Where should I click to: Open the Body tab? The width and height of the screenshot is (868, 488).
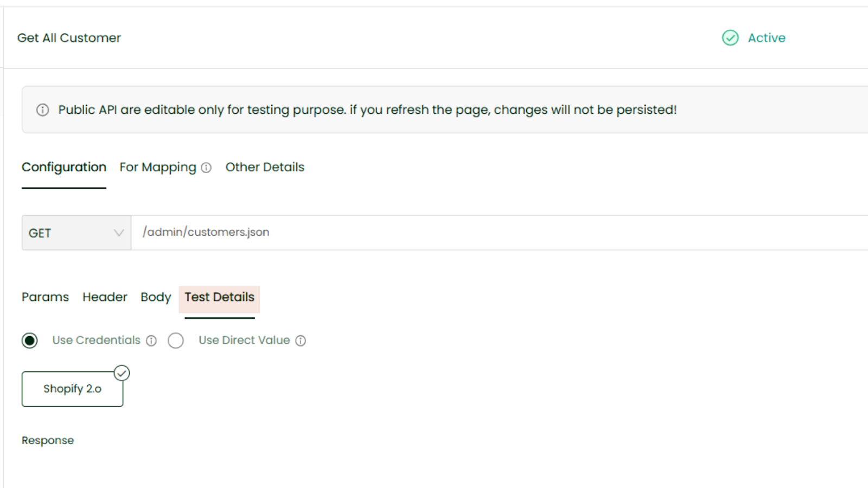click(x=156, y=297)
